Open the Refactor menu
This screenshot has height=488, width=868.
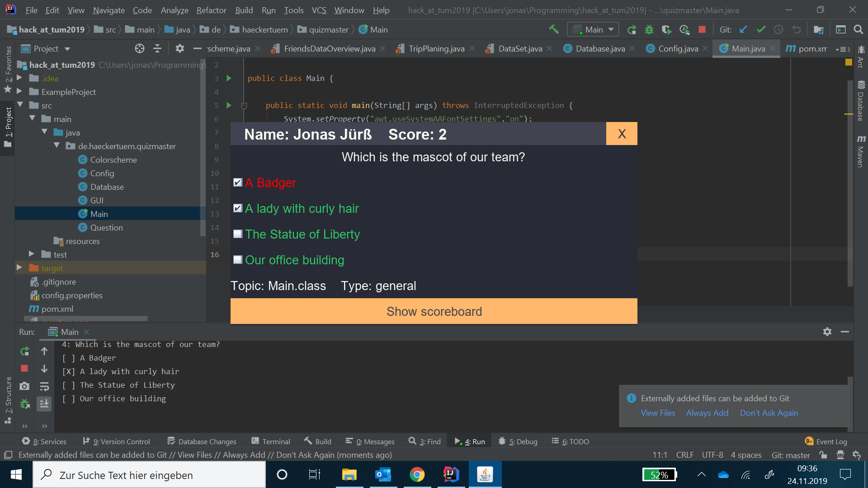tap(211, 10)
